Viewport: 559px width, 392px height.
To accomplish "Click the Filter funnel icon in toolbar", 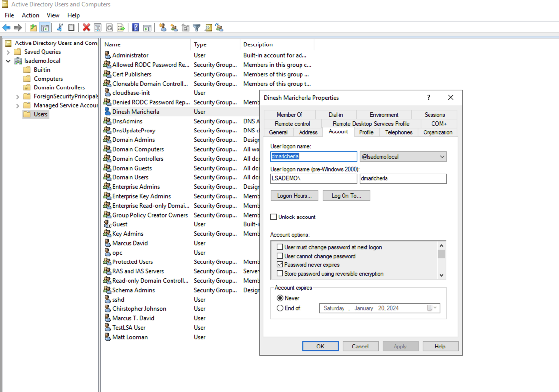I will (197, 28).
